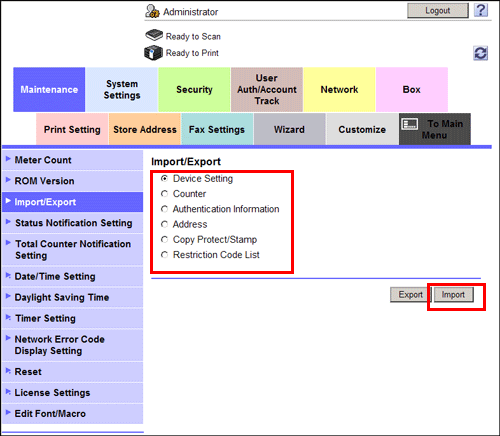500x436 pixels.
Task: Open the Security tab
Action: click(194, 89)
